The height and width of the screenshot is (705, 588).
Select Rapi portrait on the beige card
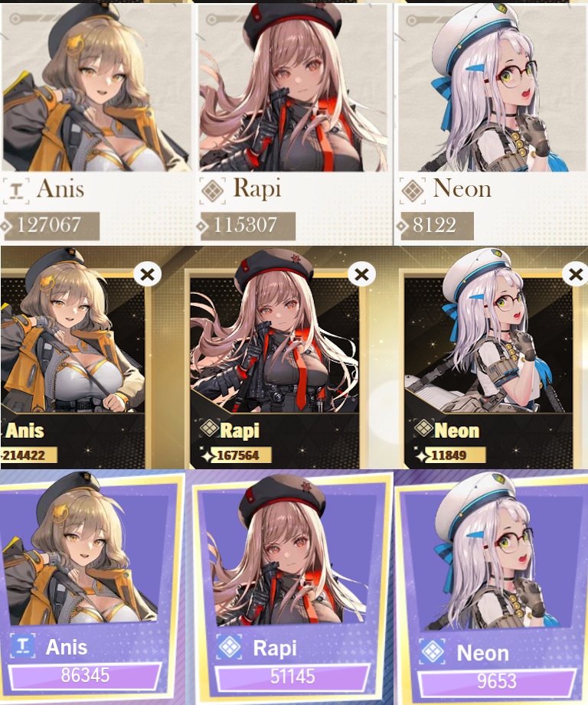click(293, 88)
